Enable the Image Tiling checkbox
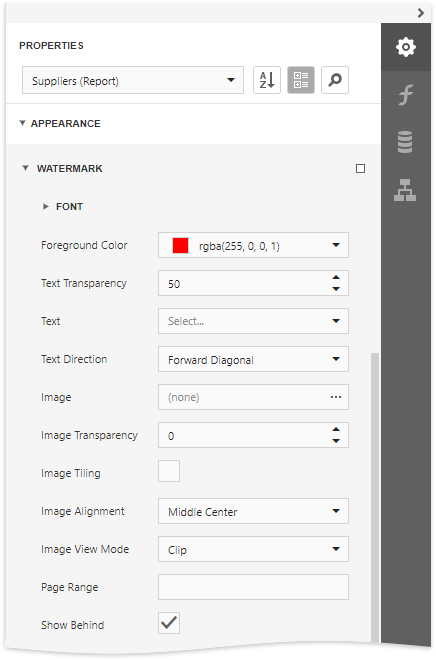This screenshot has width=436, height=660. [x=169, y=471]
